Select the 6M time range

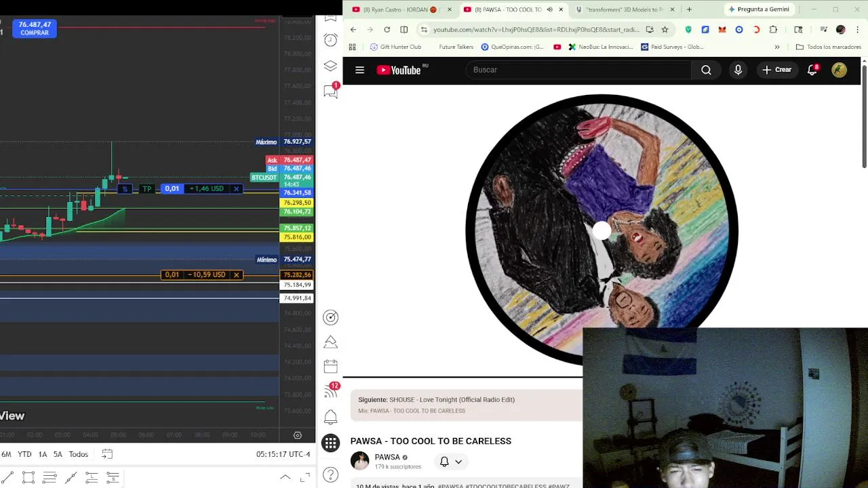(x=6, y=454)
